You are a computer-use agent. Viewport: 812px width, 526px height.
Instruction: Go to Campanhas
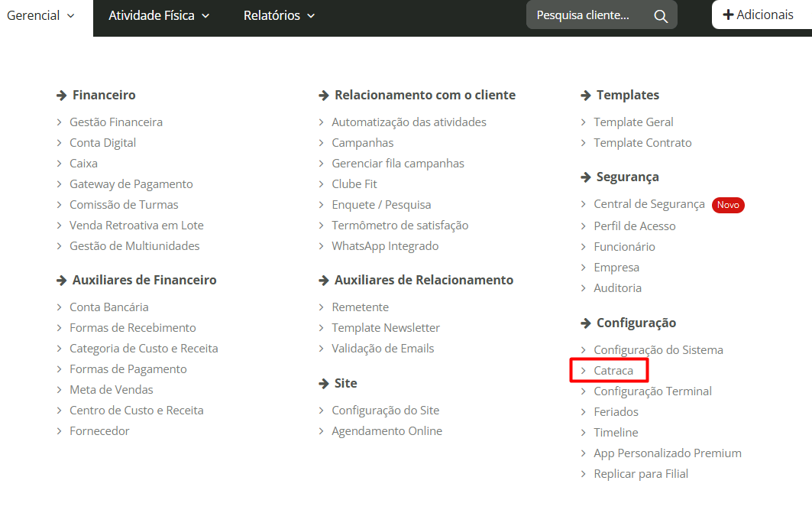point(363,143)
